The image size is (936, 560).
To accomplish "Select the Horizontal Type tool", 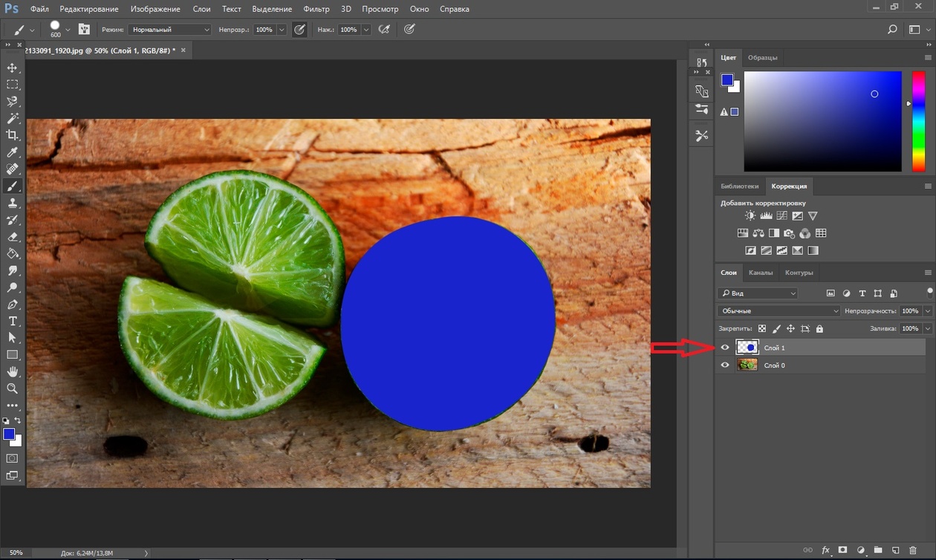I will (x=13, y=321).
